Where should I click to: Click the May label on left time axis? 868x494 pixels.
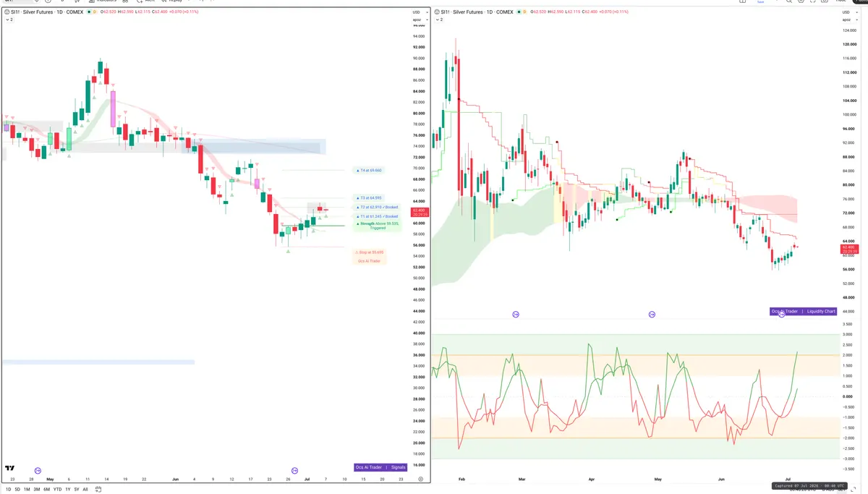(50, 479)
